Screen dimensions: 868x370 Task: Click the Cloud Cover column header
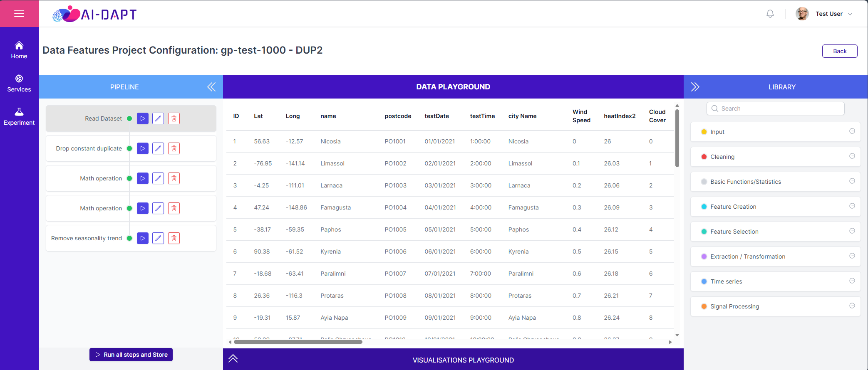[x=657, y=116]
